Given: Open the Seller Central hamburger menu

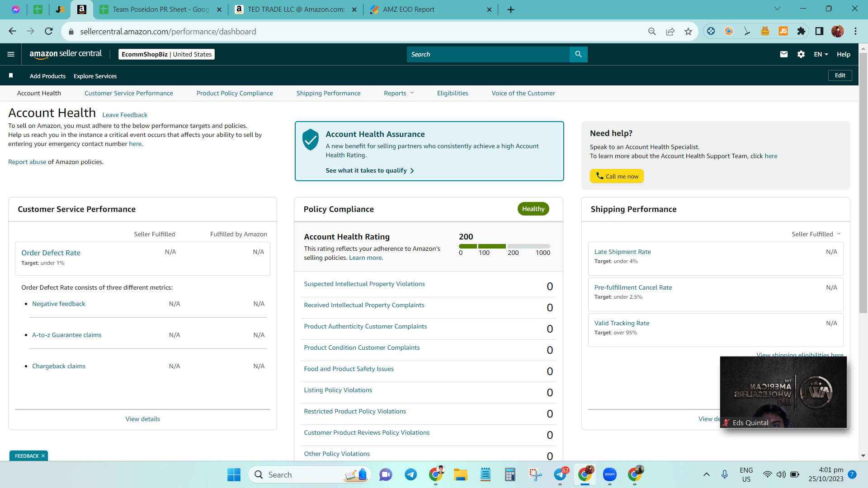Looking at the screenshot, I should pos(11,54).
